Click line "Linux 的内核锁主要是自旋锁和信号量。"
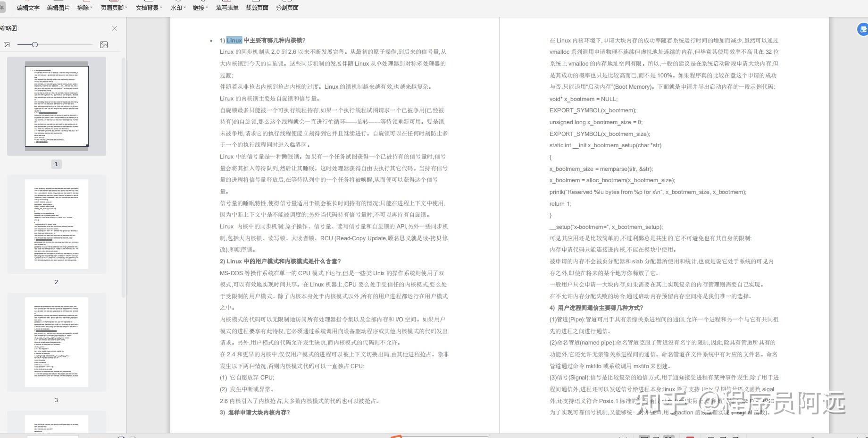868x438 pixels. pyautogui.click(x=271, y=98)
